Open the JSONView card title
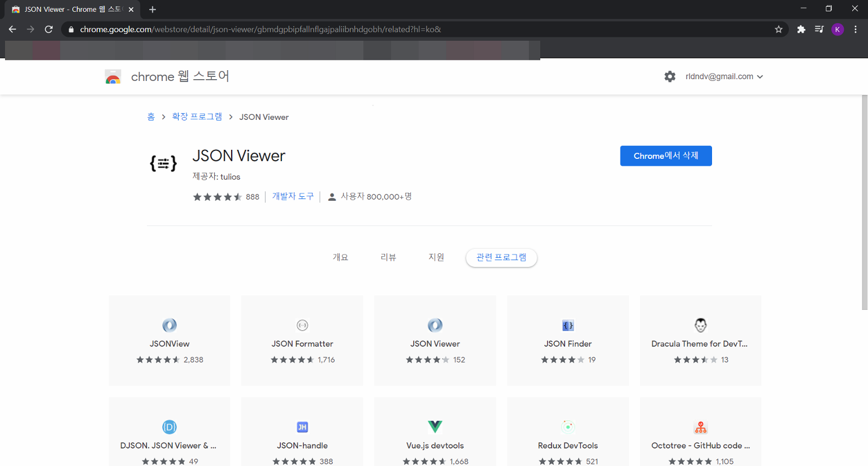This screenshot has width=868, height=466. (x=170, y=344)
